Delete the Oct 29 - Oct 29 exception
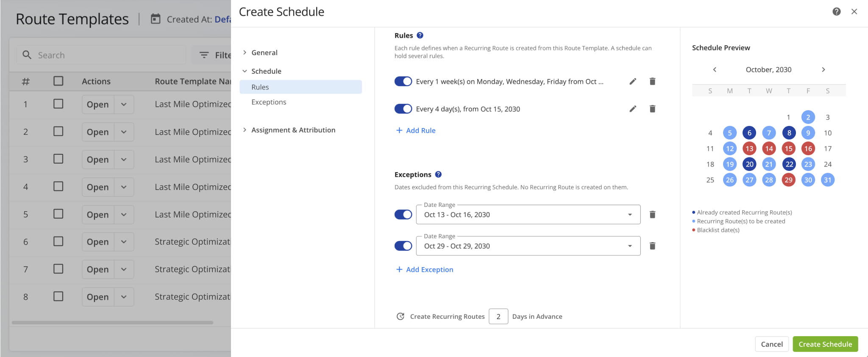This screenshot has width=868, height=357. (652, 246)
